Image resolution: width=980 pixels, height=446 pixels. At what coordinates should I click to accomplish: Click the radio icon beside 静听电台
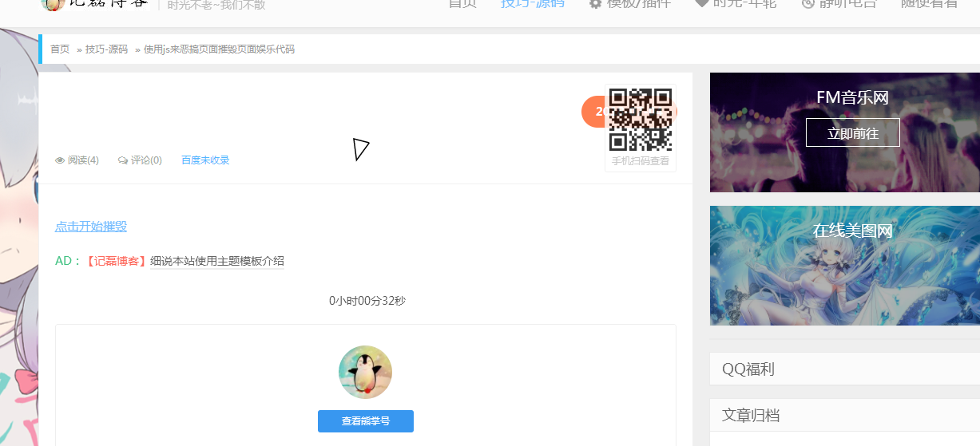(x=808, y=4)
